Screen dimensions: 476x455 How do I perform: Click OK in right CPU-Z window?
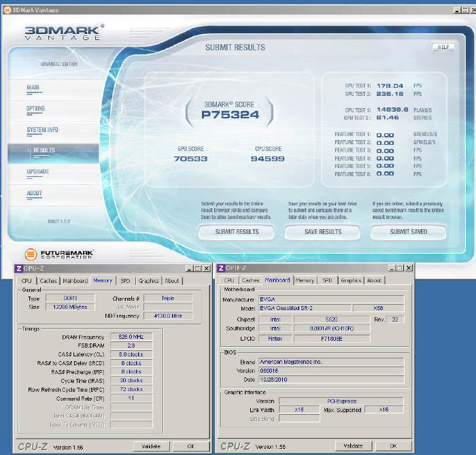tap(394, 445)
